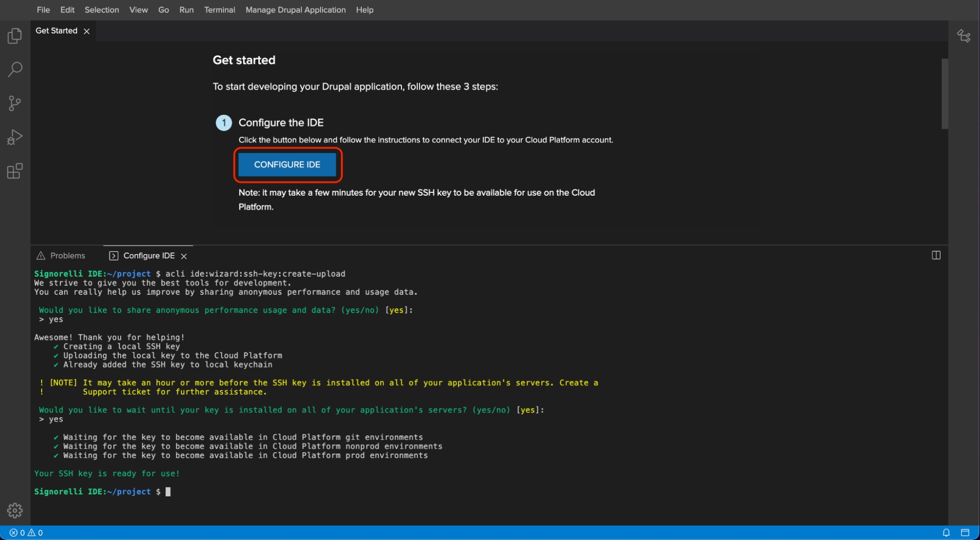Close the Get Started tab
Viewport: 980px width, 540px height.
(87, 31)
